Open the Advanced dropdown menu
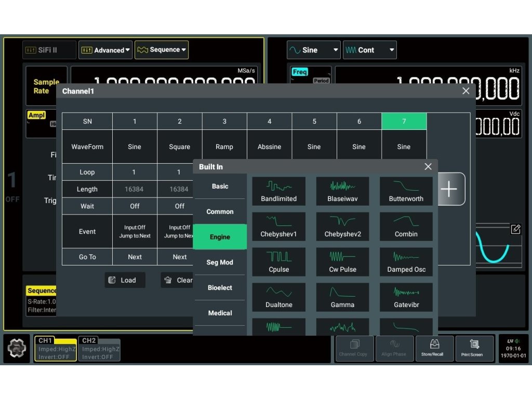532x399 pixels. pyautogui.click(x=105, y=50)
